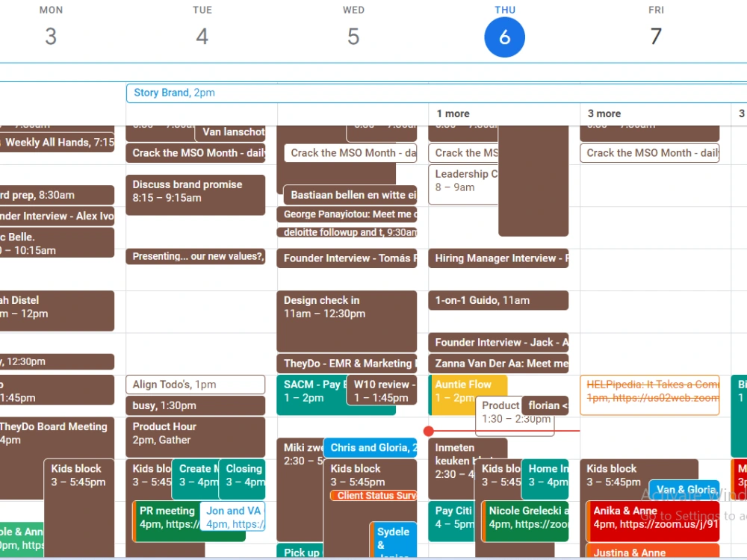Image resolution: width=747 pixels, height=560 pixels.
Task: Open Friday's Crack the MSO Month event
Action: click(650, 153)
